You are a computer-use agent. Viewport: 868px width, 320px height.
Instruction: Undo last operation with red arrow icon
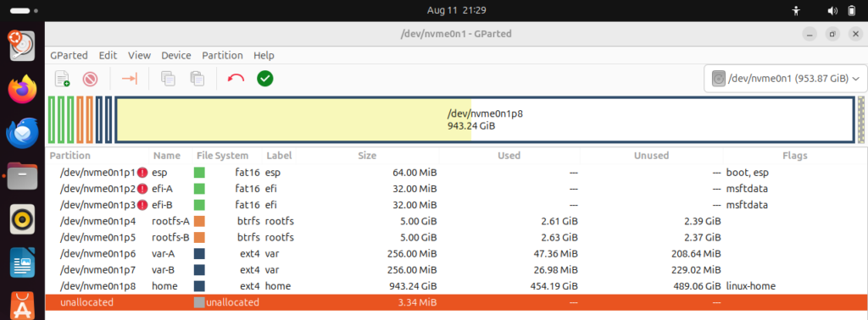[236, 79]
